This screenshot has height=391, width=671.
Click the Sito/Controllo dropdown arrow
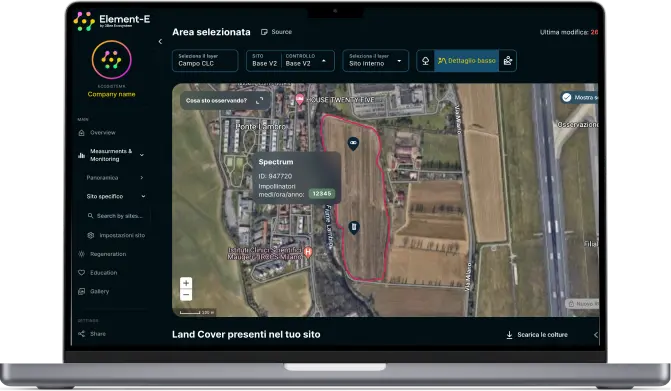[324, 61]
